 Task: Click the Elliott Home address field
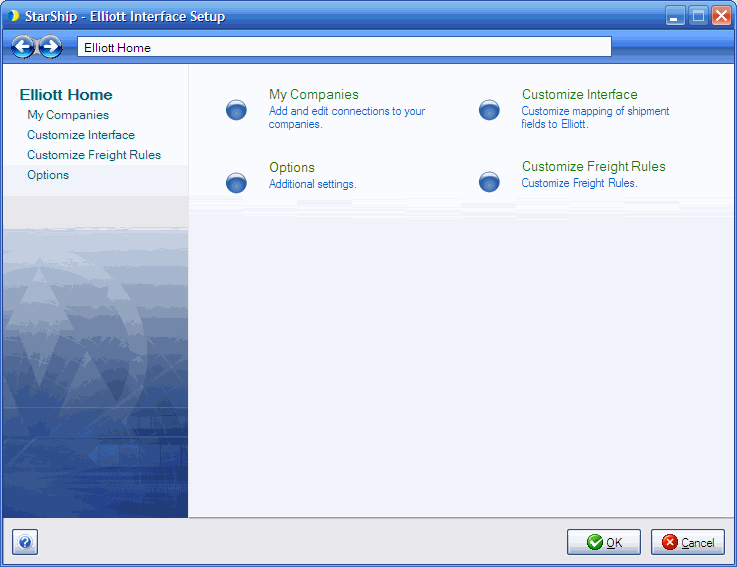coord(344,47)
